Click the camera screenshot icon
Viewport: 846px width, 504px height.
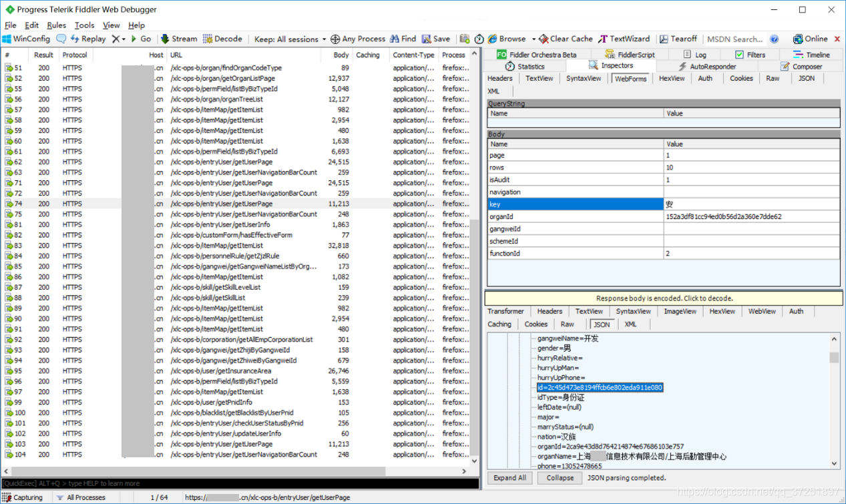[x=465, y=39]
